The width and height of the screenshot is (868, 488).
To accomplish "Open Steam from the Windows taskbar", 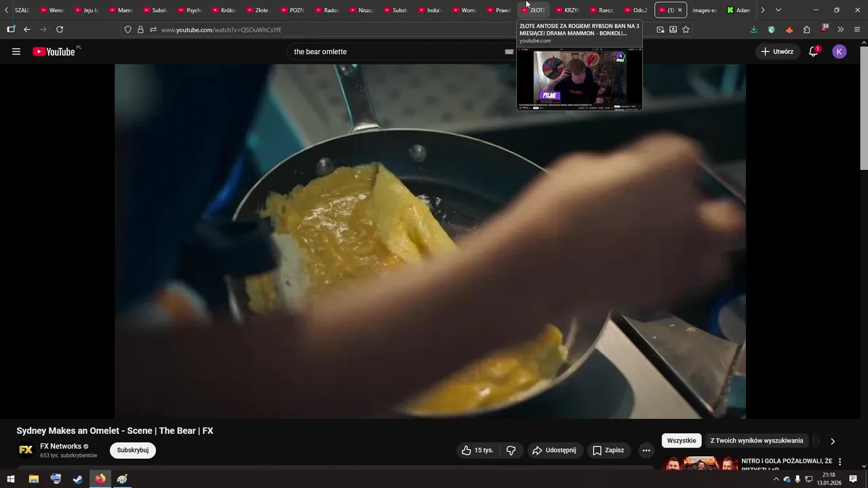I will click(x=78, y=479).
